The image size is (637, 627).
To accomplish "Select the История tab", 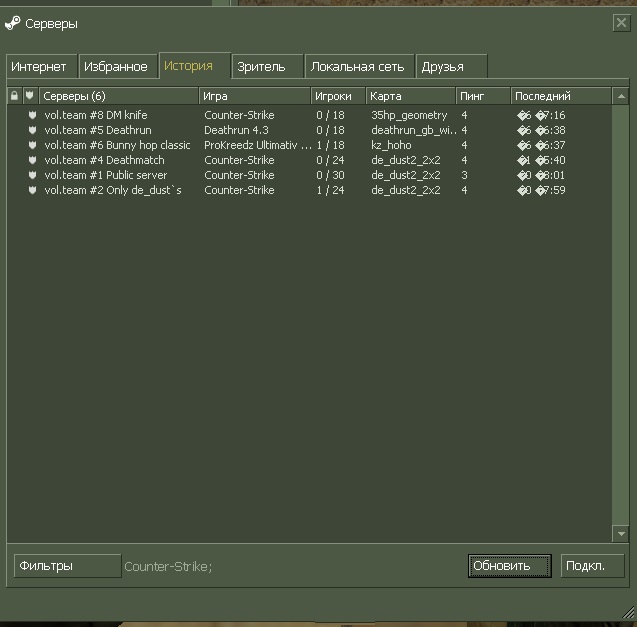I will (x=195, y=65).
